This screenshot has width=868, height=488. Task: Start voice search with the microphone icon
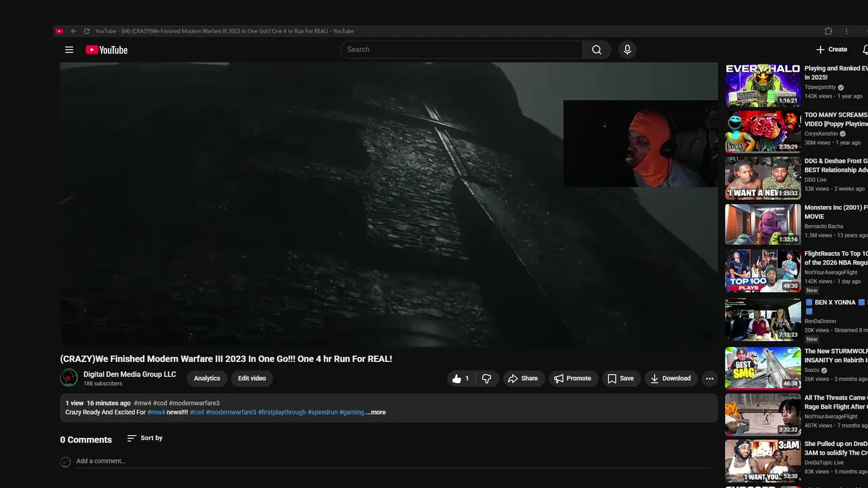point(627,49)
